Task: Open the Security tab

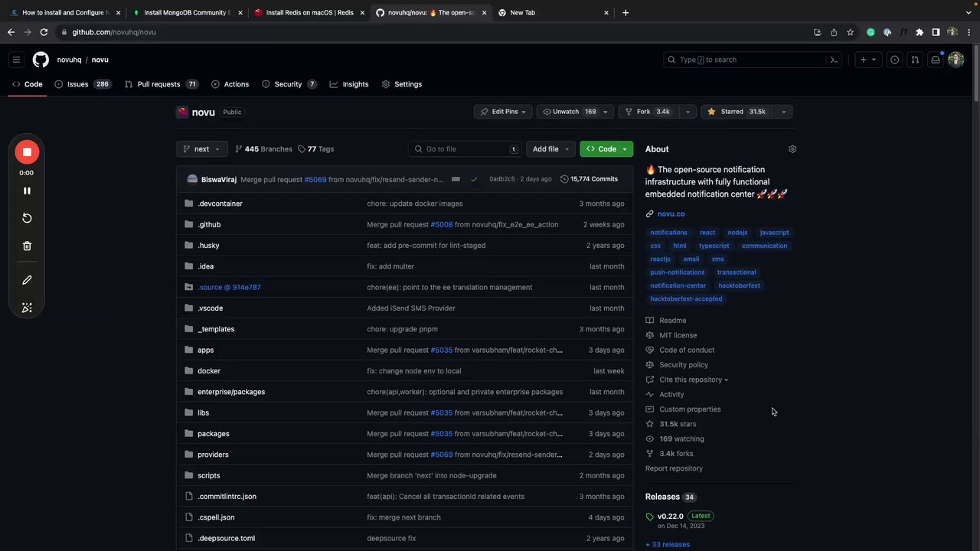Action: [289, 84]
